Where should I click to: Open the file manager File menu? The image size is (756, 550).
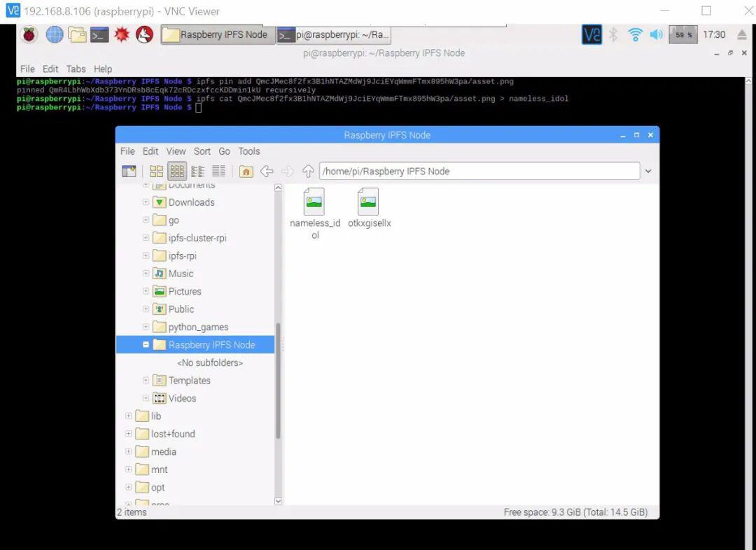point(127,151)
